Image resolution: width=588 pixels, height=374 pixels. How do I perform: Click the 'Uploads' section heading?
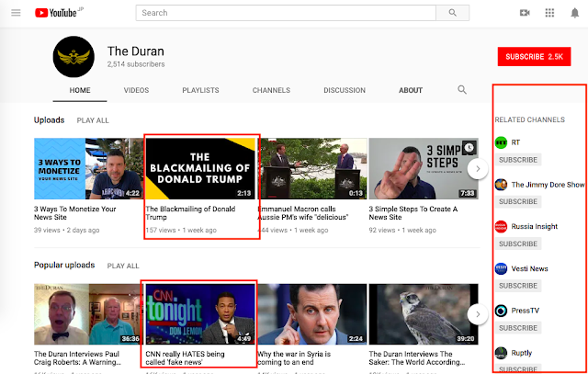point(49,120)
